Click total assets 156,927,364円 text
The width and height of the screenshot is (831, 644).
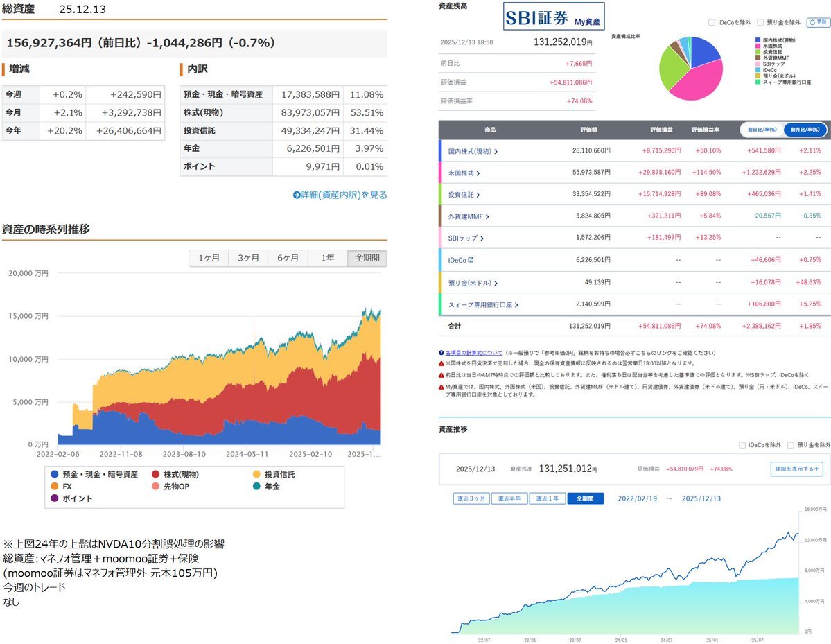tap(49, 43)
